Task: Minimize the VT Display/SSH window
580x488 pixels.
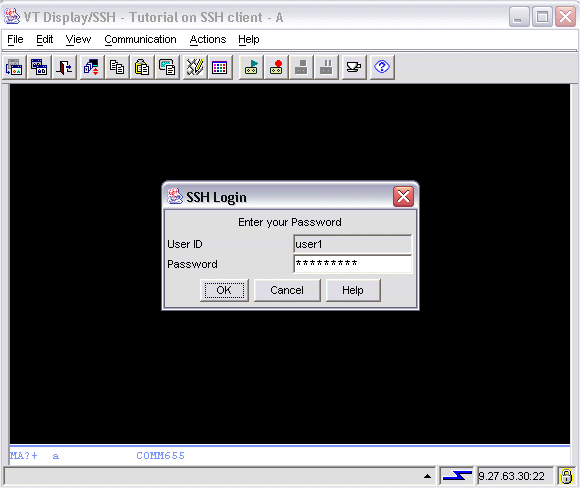Action: pyautogui.click(x=519, y=17)
